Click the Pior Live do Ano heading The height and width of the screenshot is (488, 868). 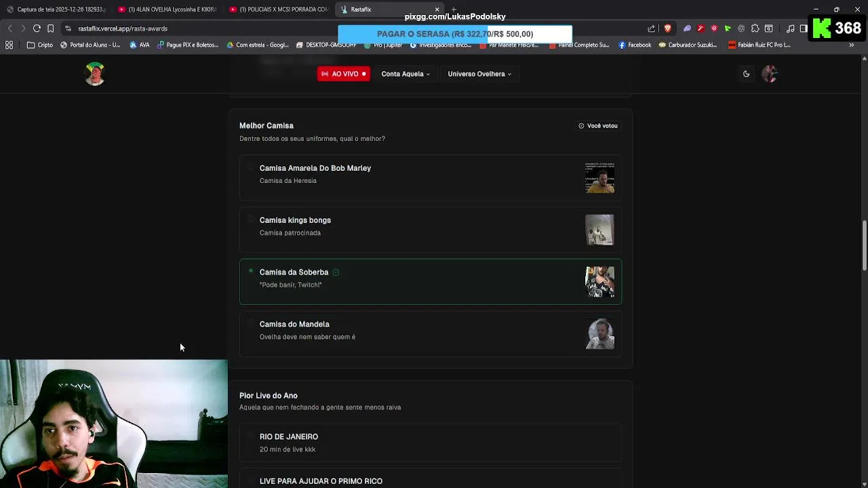point(269,396)
